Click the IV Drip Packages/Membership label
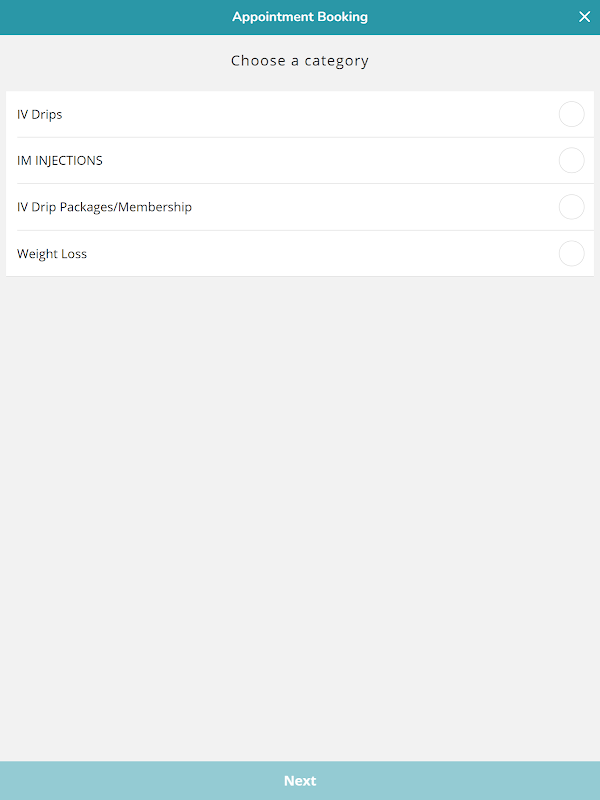This screenshot has width=600, height=800. click(104, 207)
